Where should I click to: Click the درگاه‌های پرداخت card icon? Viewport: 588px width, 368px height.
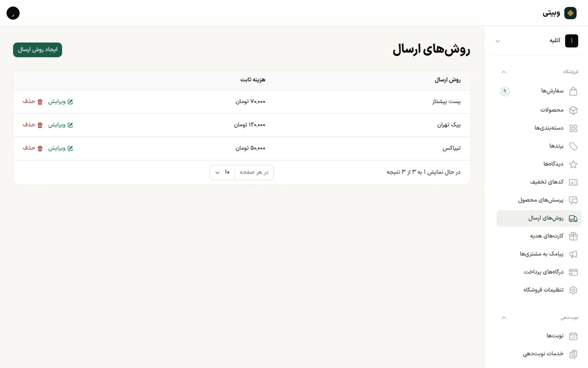[573, 272]
